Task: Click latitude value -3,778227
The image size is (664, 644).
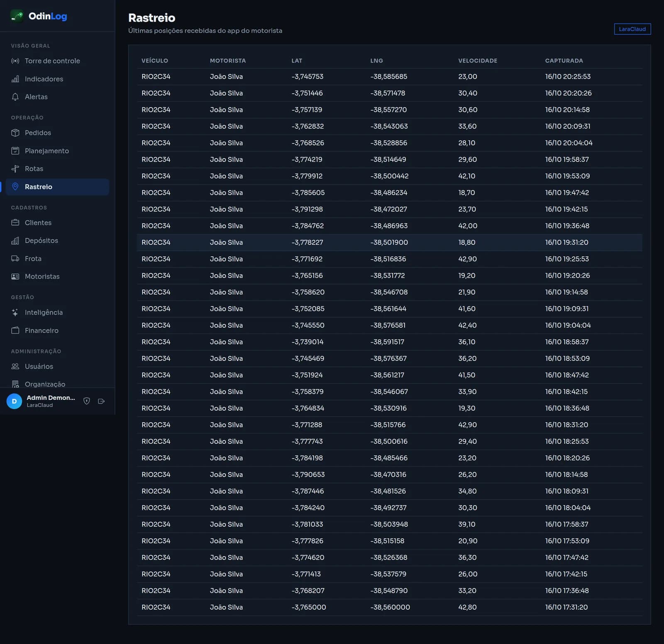Action: [x=307, y=243]
